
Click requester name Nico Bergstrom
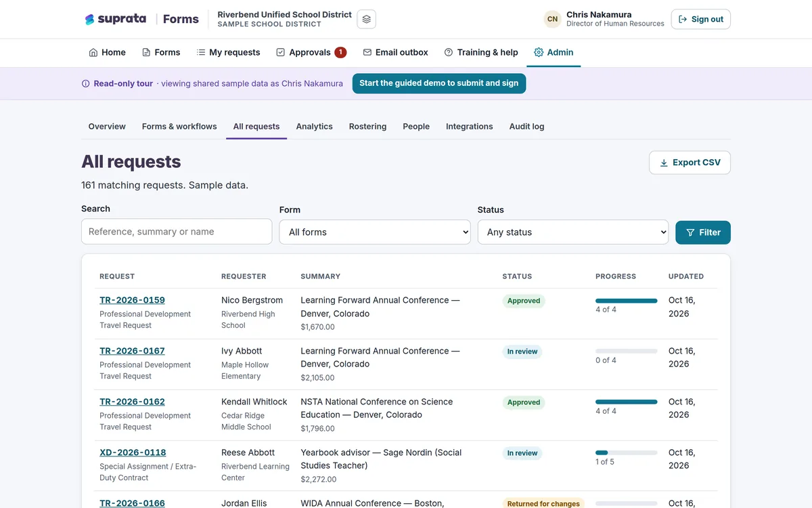(252, 300)
